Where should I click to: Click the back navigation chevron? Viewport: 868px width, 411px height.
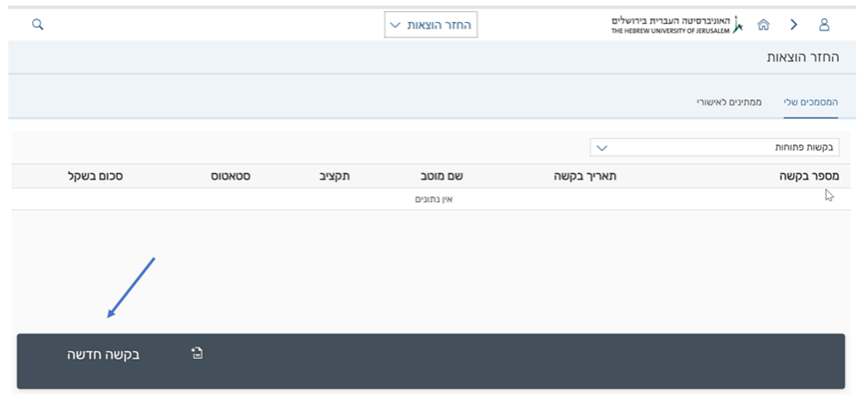point(794,24)
